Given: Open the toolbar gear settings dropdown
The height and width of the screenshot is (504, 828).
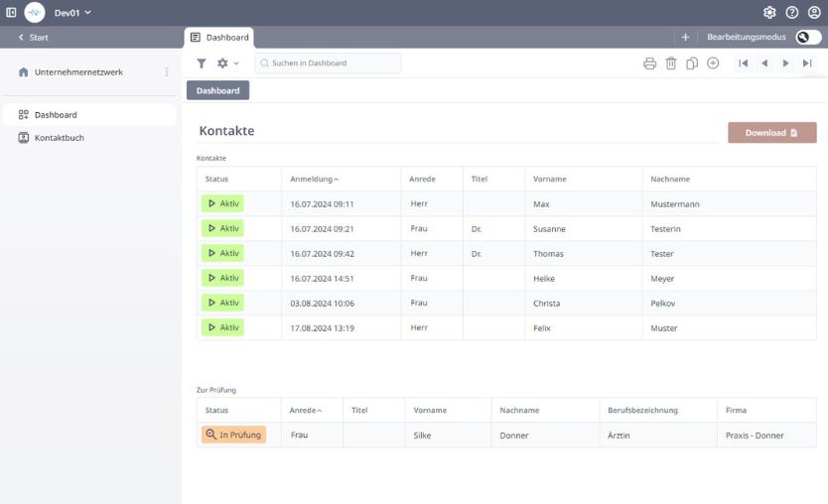Looking at the screenshot, I should [227, 63].
